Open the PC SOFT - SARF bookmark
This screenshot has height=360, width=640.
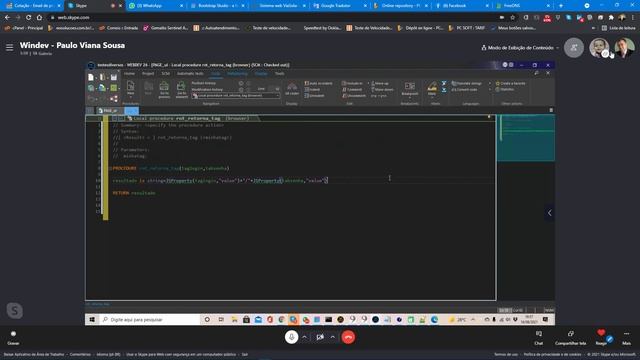coord(467,28)
